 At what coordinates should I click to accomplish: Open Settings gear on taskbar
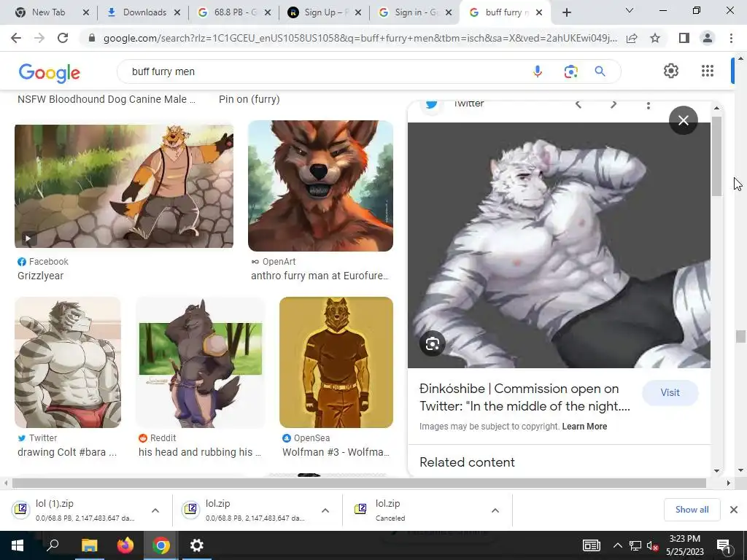click(197, 545)
